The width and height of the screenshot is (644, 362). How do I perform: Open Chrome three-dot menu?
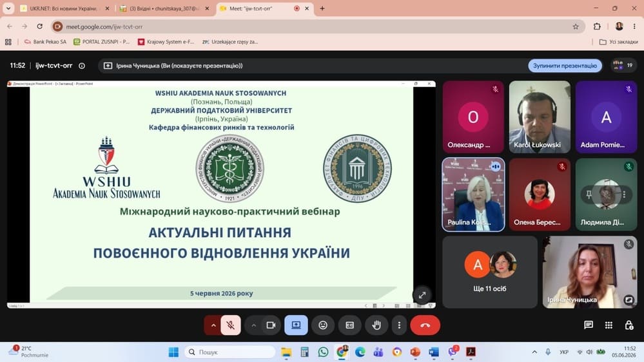tap(634, 26)
